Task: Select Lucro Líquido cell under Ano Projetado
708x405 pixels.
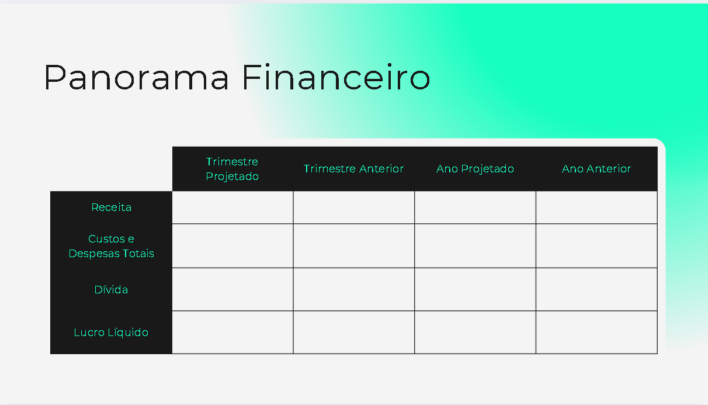Action: tap(475, 332)
